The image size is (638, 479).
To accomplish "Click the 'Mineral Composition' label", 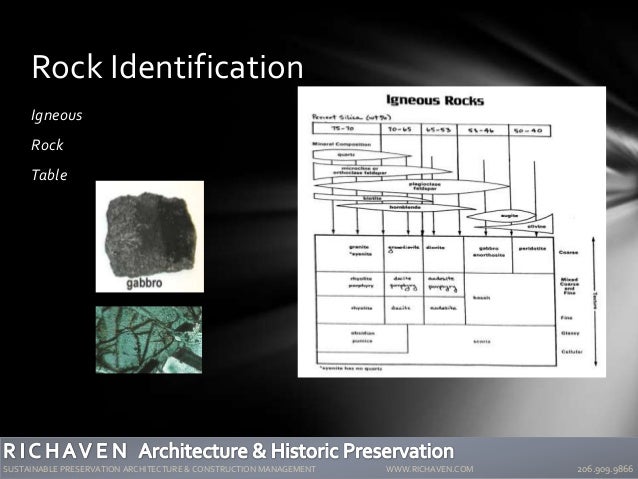I will [x=341, y=144].
